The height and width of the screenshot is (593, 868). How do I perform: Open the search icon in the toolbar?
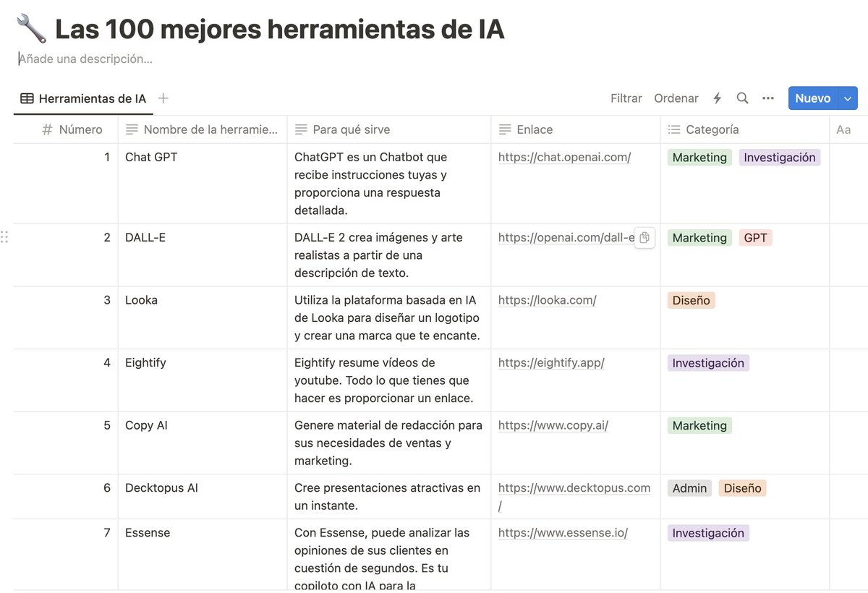pyautogui.click(x=742, y=98)
